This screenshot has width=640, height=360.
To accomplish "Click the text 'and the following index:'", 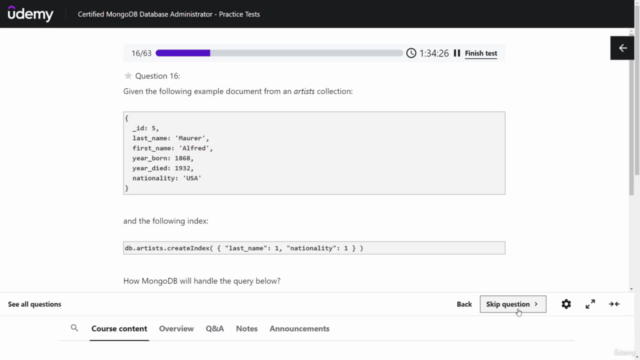I will (x=166, y=221).
